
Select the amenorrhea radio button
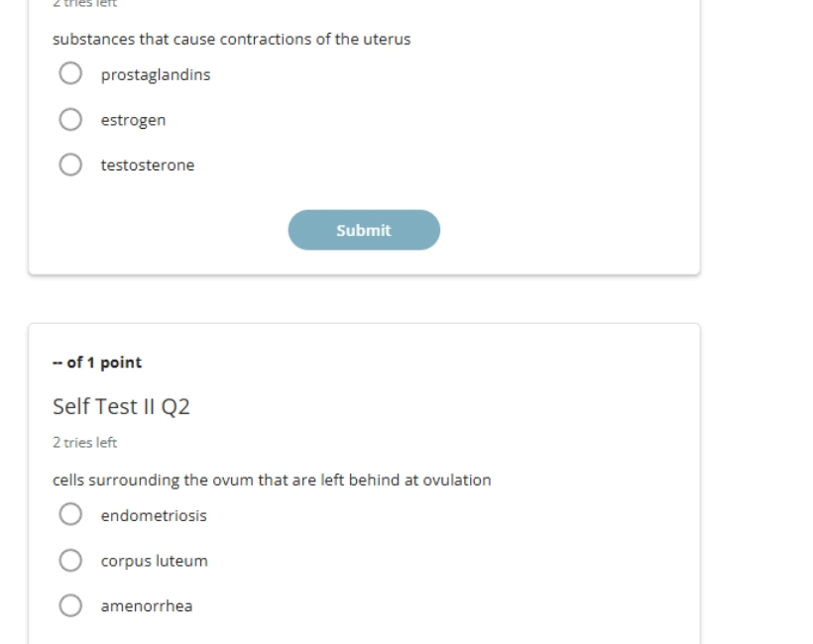pyautogui.click(x=70, y=605)
